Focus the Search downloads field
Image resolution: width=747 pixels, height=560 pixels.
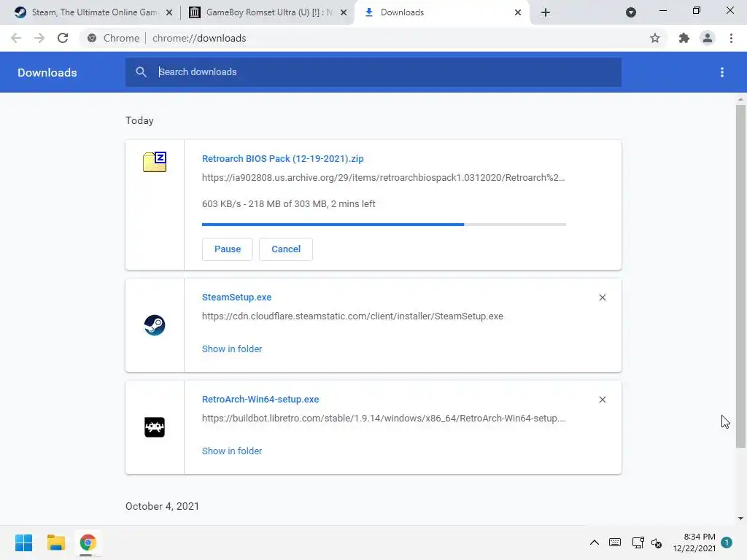(373, 72)
